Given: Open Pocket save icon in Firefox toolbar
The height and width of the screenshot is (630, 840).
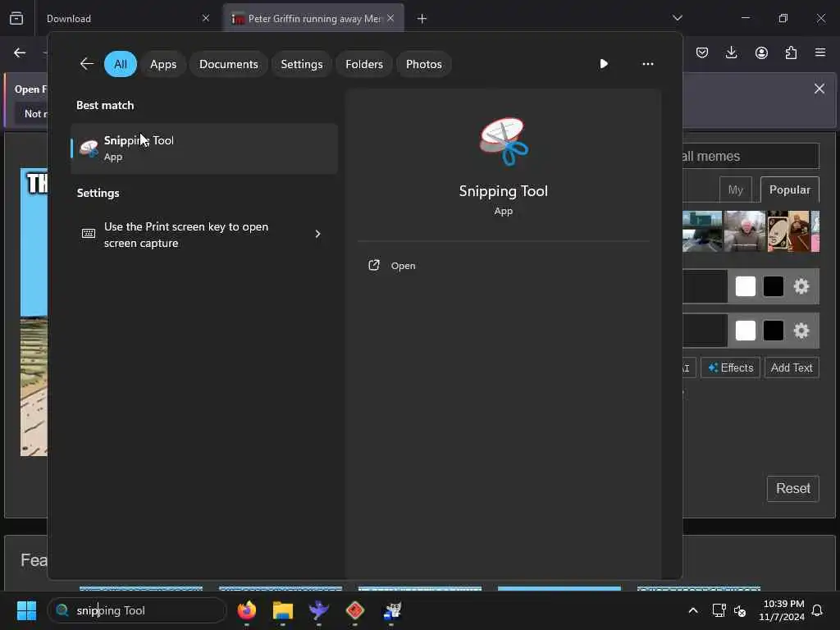Looking at the screenshot, I should 702,52.
